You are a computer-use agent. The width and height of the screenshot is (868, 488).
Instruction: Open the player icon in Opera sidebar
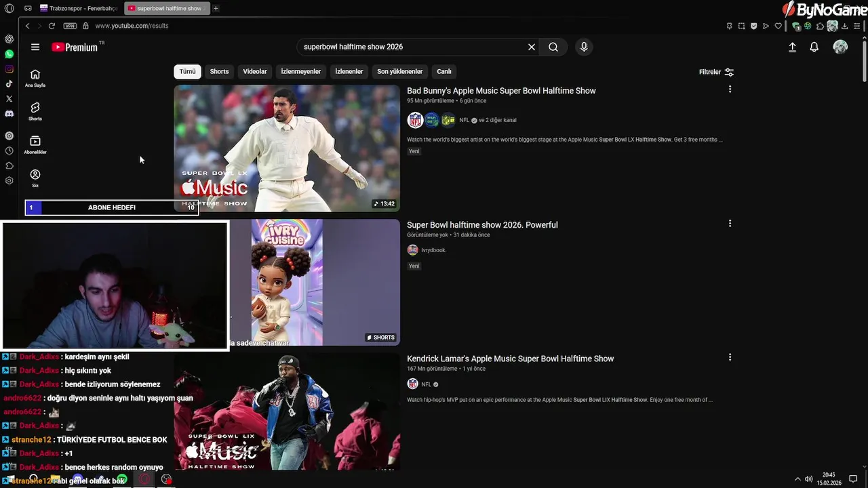pyautogui.click(x=9, y=136)
